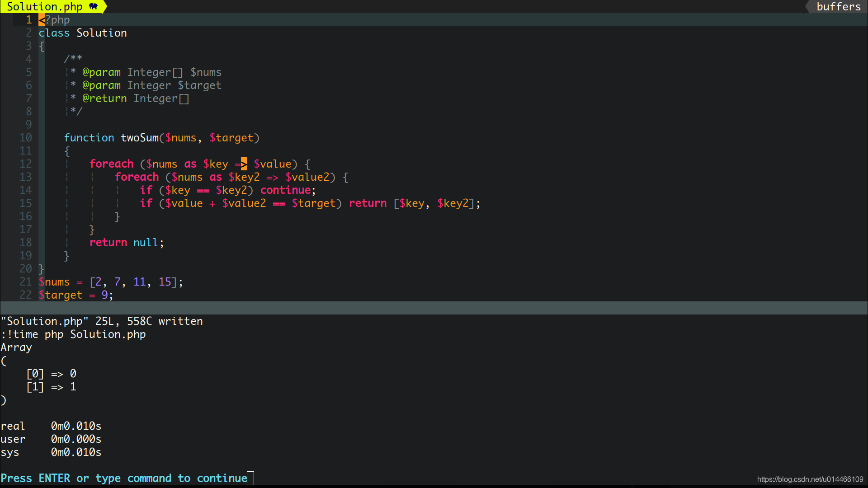Click the 'class' keyword on line 2
This screenshot has width=868, height=488.
pyautogui.click(x=54, y=33)
